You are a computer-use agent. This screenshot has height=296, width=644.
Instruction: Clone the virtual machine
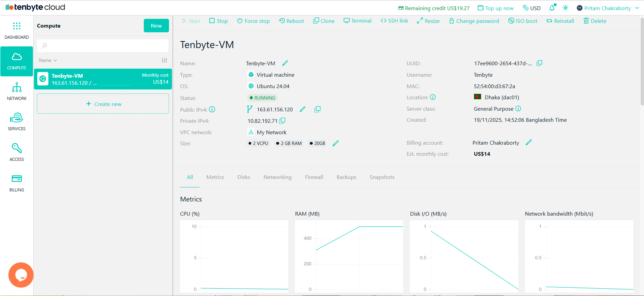[324, 21]
